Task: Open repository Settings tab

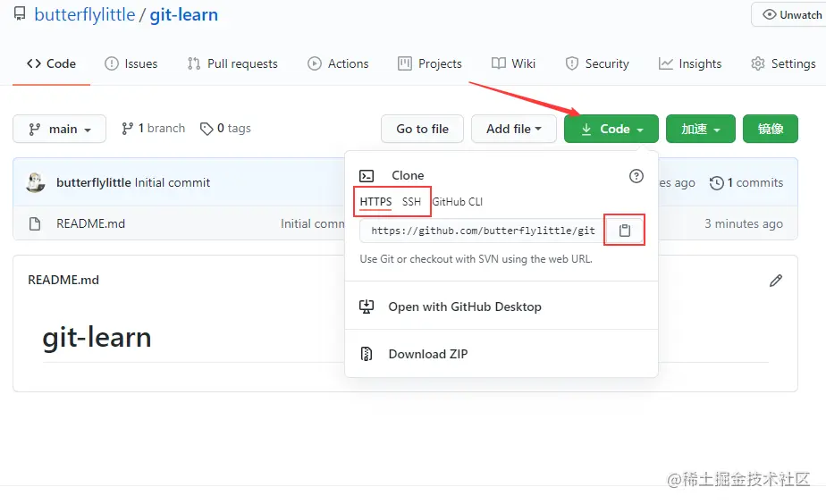Action: (x=783, y=63)
